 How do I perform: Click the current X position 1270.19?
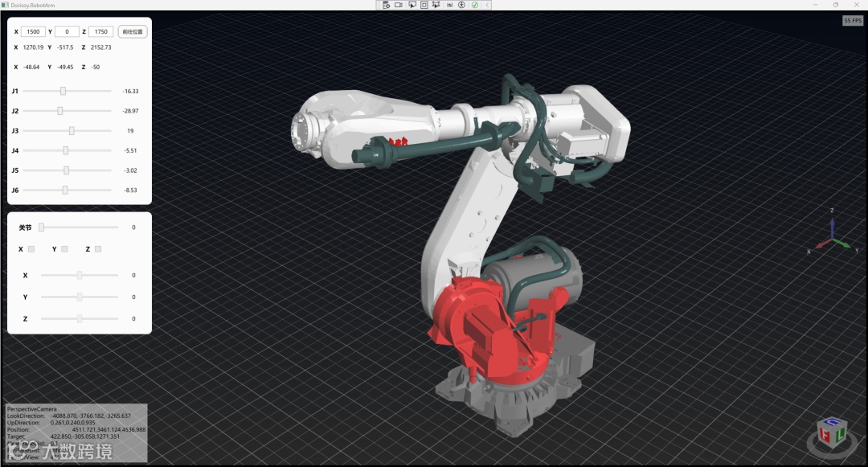(33, 47)
